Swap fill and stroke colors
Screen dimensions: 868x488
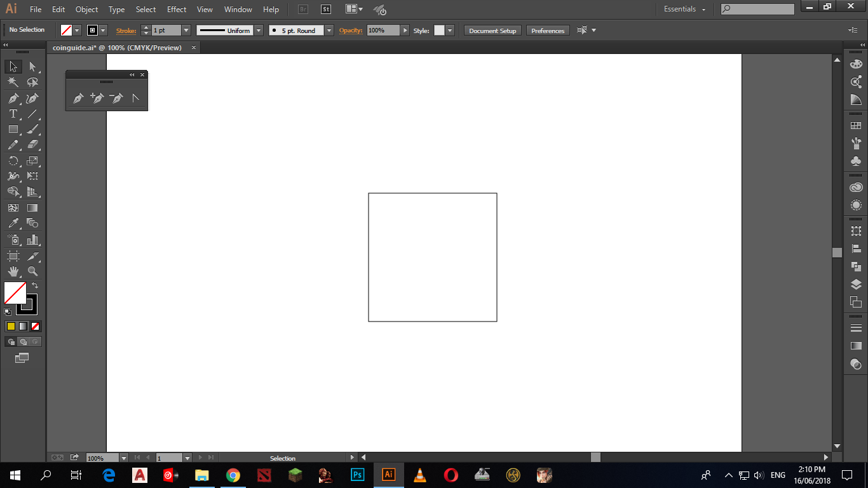point(35,286)
